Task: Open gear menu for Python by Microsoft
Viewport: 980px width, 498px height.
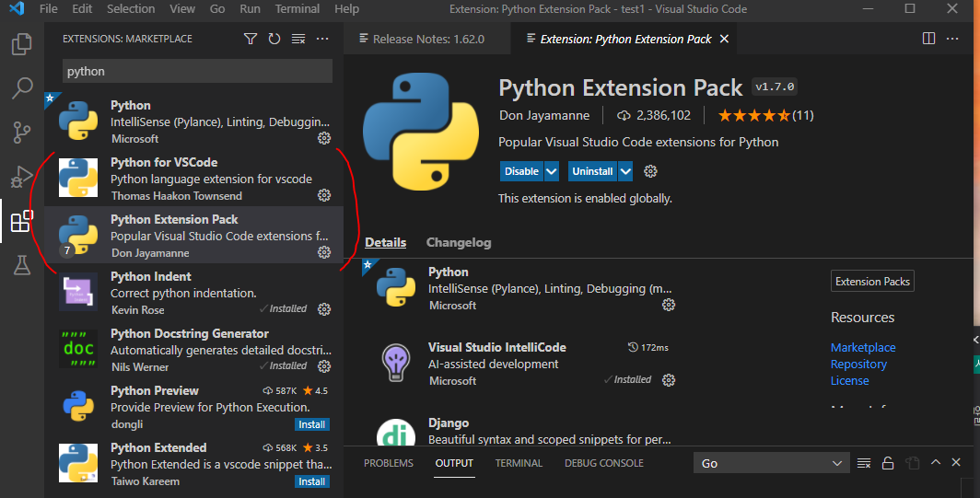Action: pyautogui.click(x=324, y=138)
